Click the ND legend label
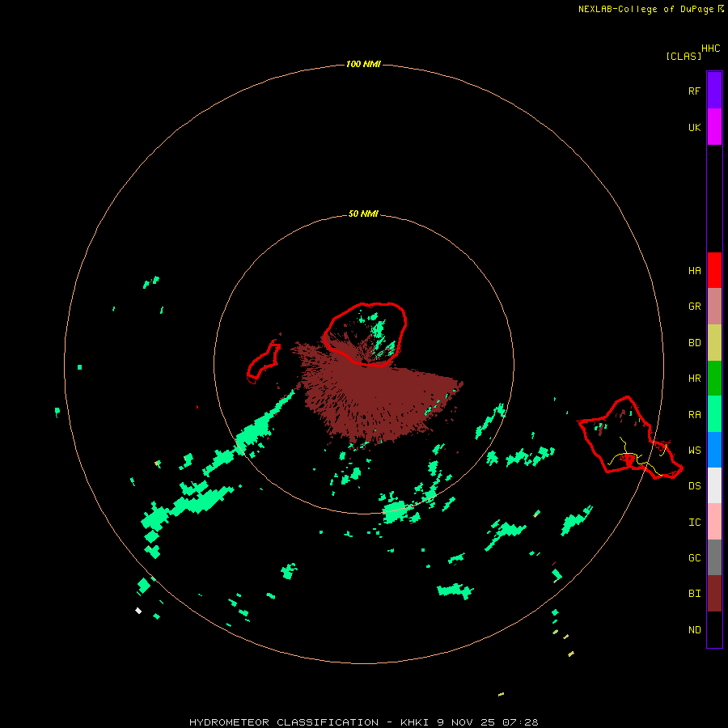 click(694, 630)
